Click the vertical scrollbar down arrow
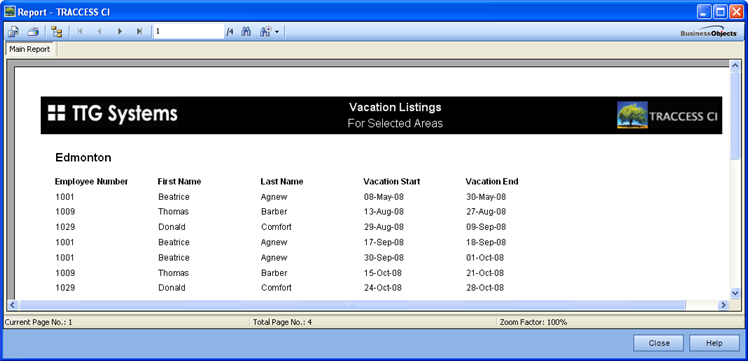Image resolution: width=748 pixels, height=361 pixels. pos(735,293)
